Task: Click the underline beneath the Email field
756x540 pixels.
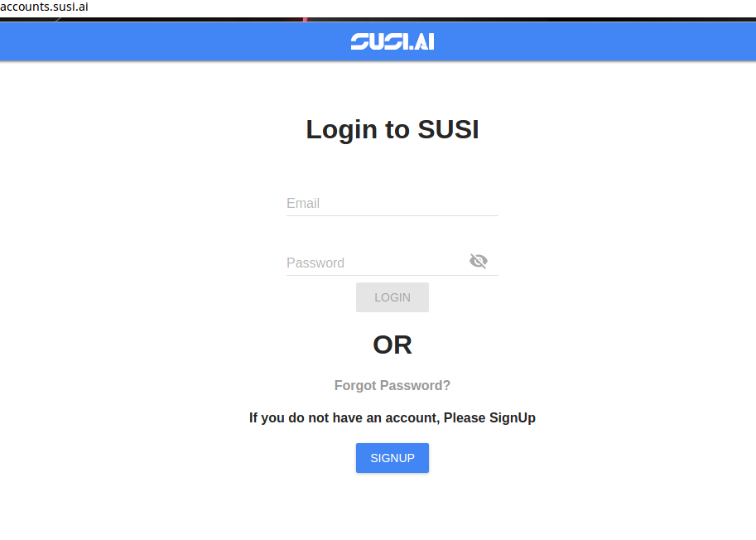Action: (392, 215)
